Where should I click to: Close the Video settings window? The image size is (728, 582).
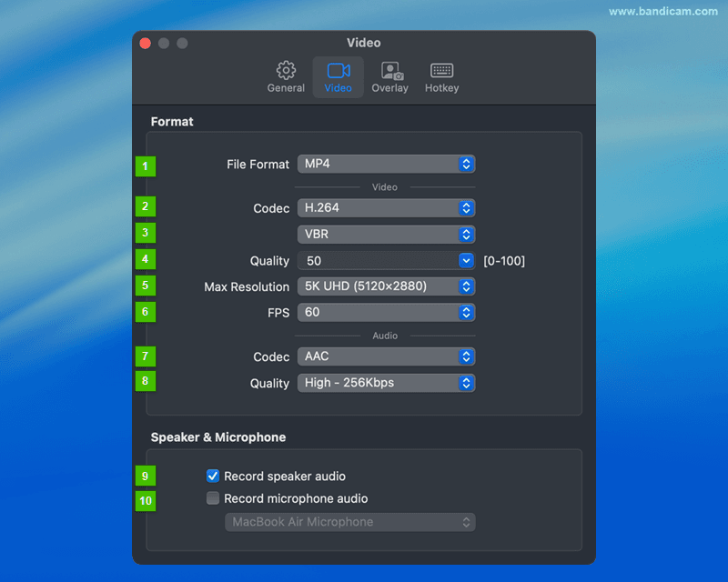(146, 43)
